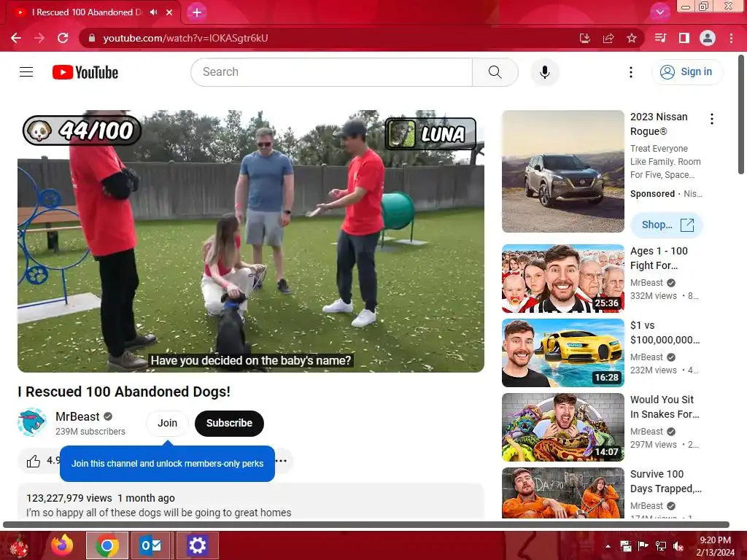Click the lock site-info icon

92,38
